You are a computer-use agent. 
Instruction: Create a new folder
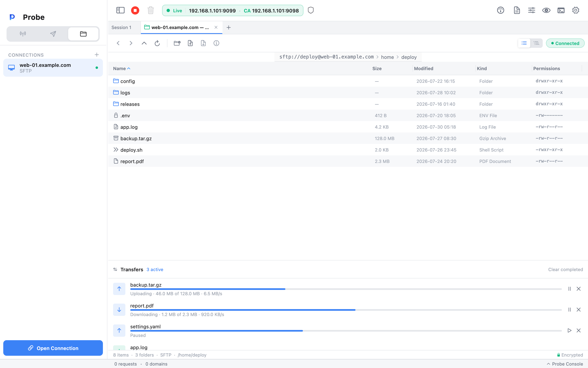tap(177, 43)
